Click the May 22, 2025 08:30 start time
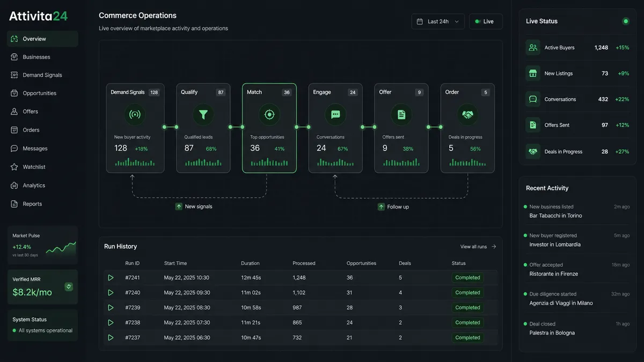Viewport: 644px width, 362px height. click(x=187, y=308)
